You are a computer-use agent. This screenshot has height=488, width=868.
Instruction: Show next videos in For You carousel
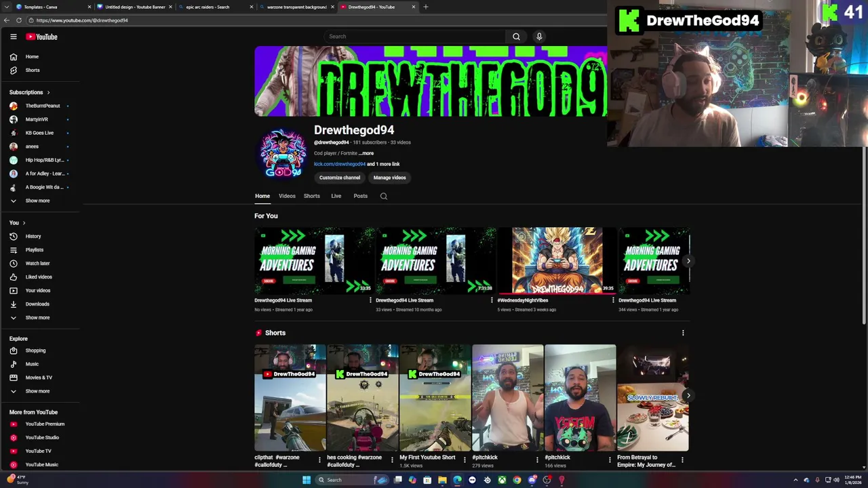coord(688,261)
